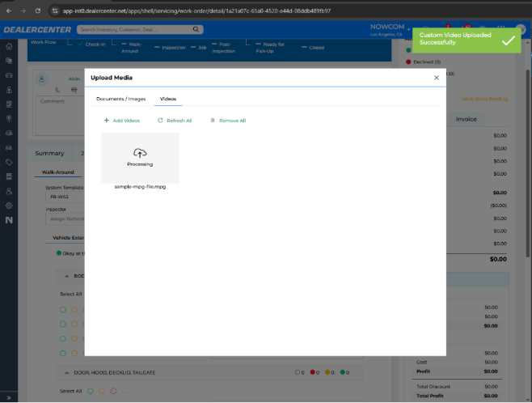Image resolution: width=532 pixels, height=403 pixels.
Task: Click the browser back arrow
Action: point(9,11)
